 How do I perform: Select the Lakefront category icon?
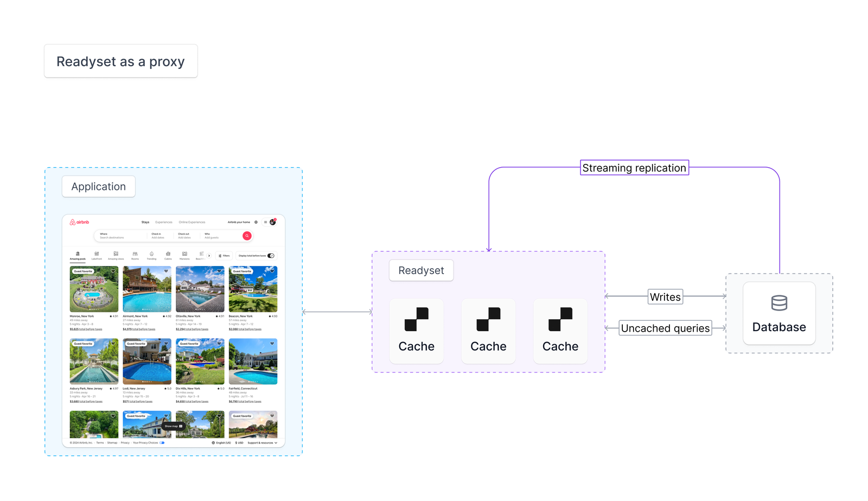[x=97, y=253]
